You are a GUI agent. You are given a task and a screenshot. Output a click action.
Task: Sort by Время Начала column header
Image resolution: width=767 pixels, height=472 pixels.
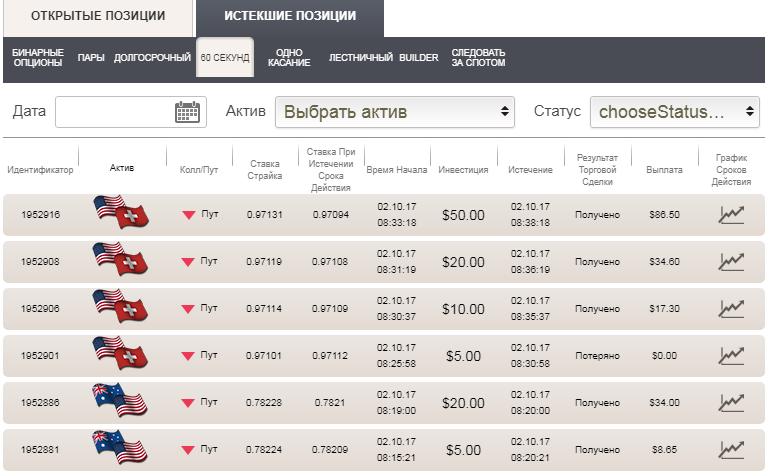[x=397, y=170]
